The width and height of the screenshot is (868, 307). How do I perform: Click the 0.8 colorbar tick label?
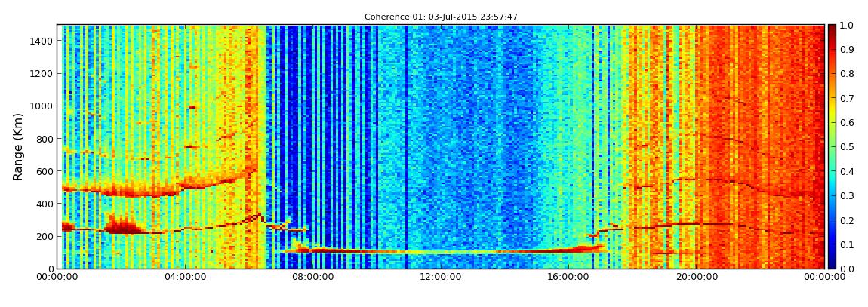[x=846, y=74]
